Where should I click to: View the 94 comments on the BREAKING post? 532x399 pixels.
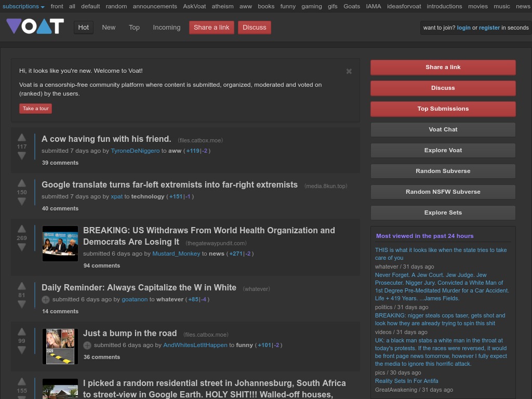tap(101, 265)
